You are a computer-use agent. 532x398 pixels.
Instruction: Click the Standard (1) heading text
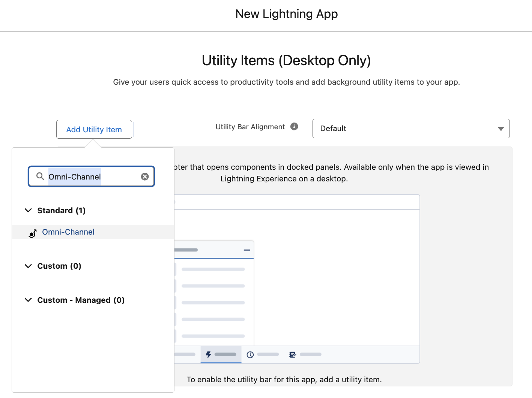(62, 210)
